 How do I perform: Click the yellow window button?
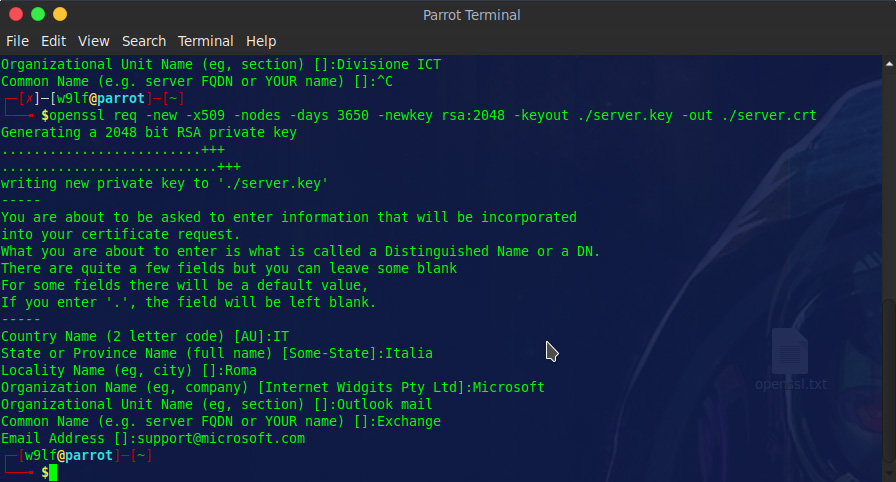tap(60, 14)
